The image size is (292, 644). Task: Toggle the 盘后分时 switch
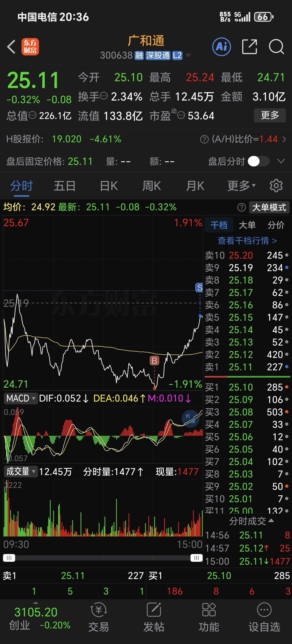[x=259, y=161]
